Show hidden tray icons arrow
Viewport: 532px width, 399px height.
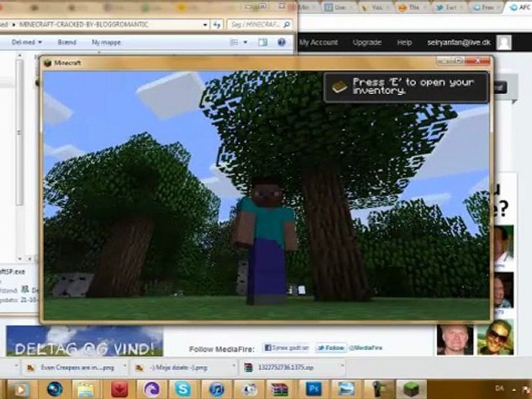tap(514, 390)
